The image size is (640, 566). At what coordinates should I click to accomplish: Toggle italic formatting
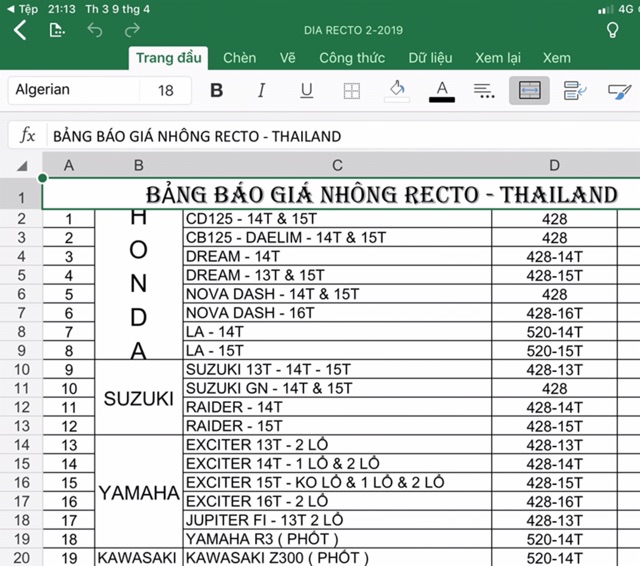point(262,90)
